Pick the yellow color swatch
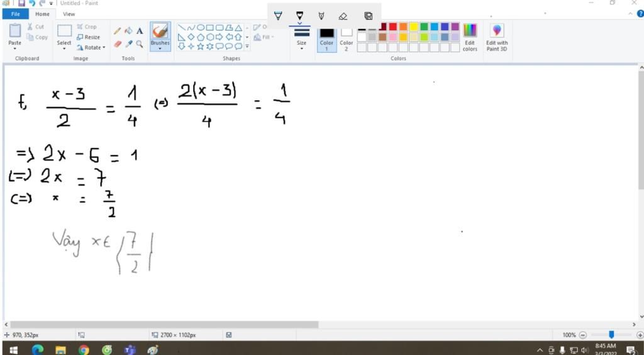 point(414,26)
